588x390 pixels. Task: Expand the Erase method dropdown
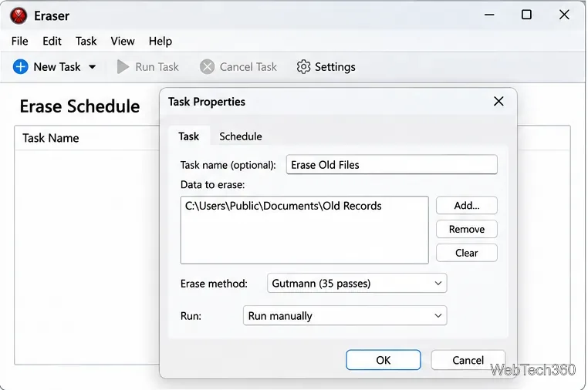(x=357, y=283)
